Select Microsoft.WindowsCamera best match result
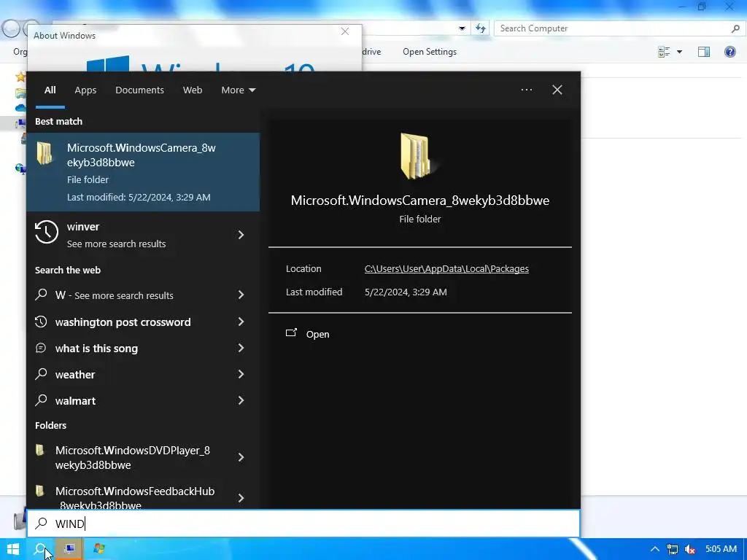 point(143,172)
